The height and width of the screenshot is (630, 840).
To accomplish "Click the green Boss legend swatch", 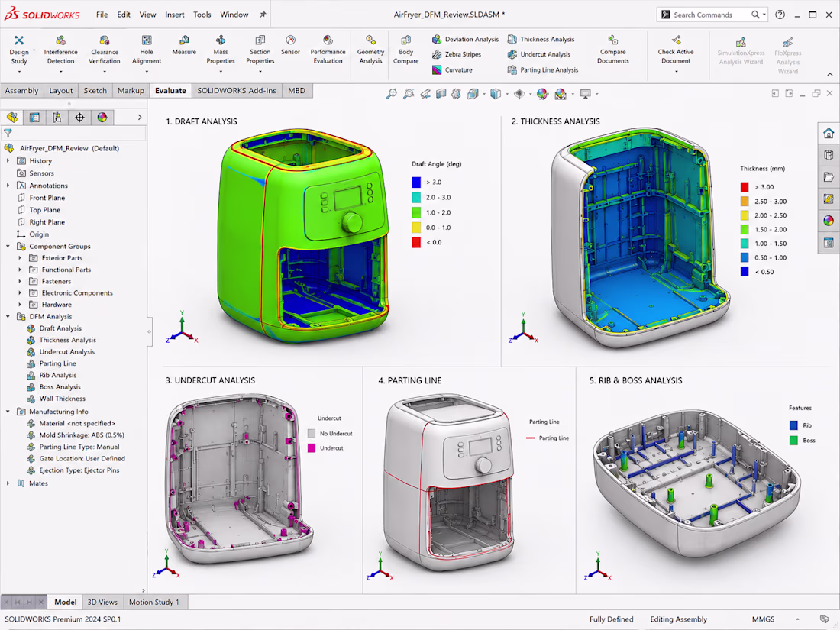I will tap(793, 441).
